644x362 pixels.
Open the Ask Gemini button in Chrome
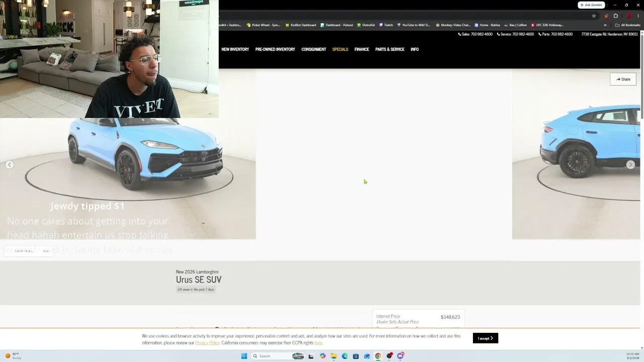pos(591,5)
